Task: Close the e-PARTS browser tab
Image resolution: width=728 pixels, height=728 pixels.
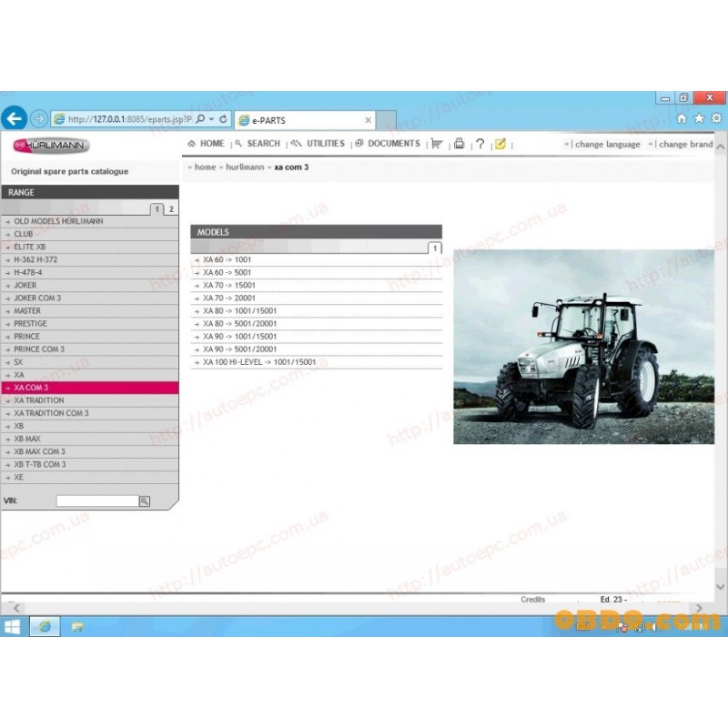Action: (369, 120)
